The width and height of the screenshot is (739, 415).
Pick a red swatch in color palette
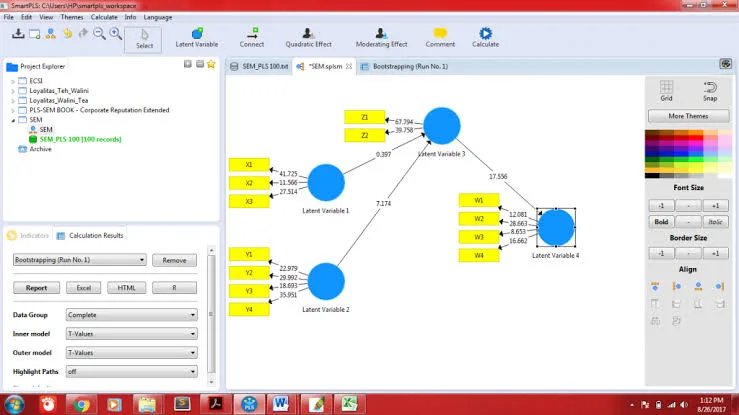(696, 137)
